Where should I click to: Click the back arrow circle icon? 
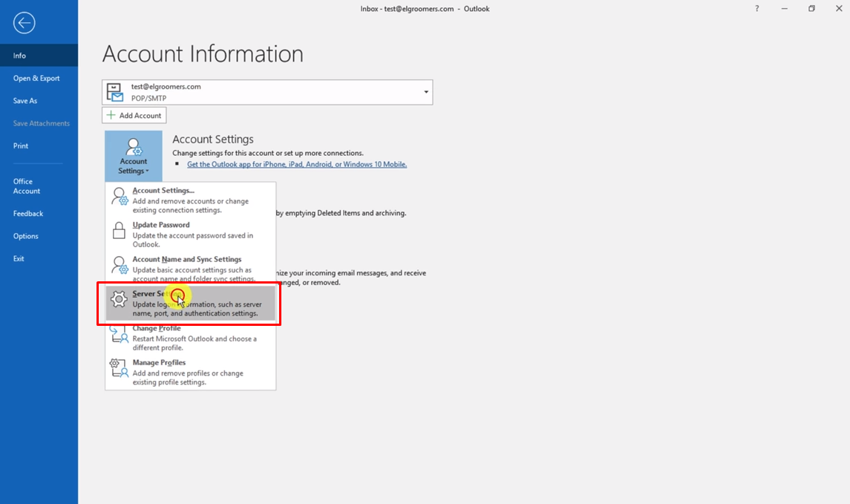(24, 23)
